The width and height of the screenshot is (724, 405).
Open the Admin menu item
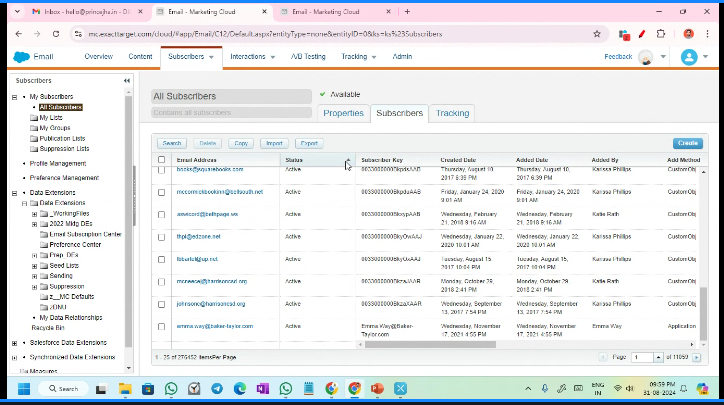pos(402,56)
